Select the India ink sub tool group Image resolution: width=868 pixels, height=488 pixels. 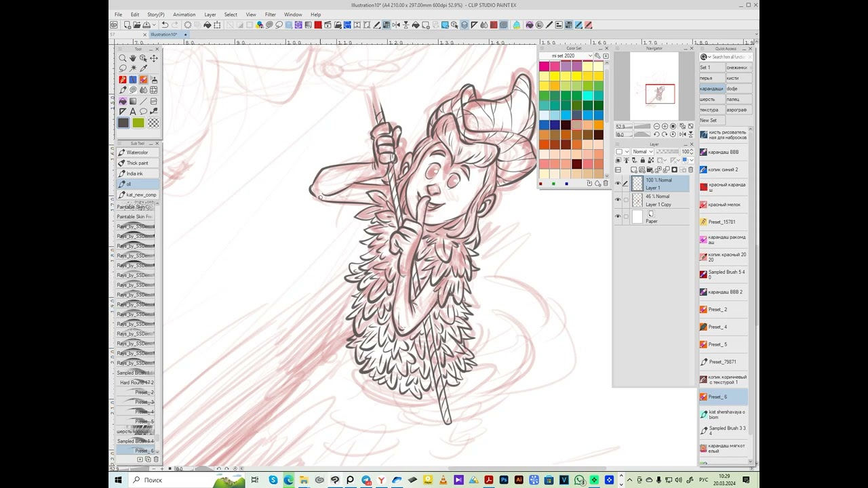[138, 174]
